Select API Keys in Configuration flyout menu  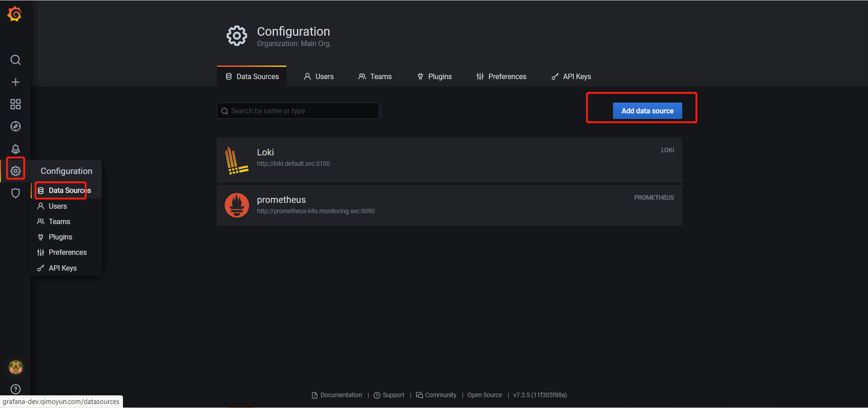pos(66,268)
